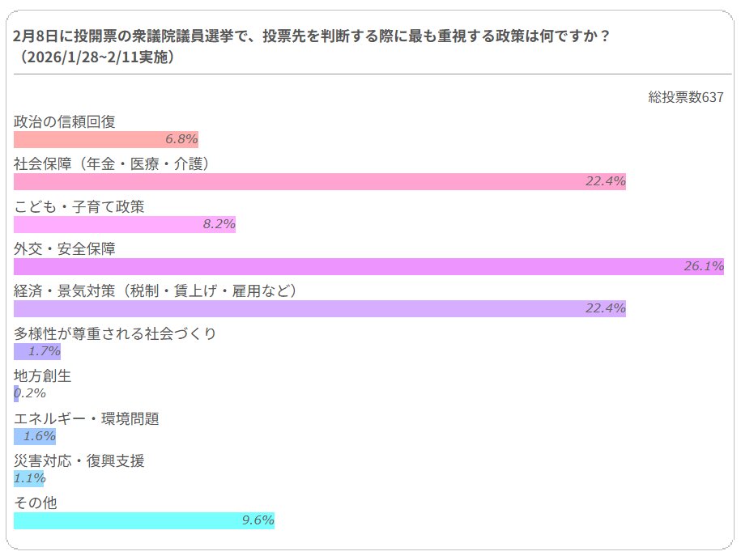Image resolution: width=741 pixels, height=560 pixels.
Task: Select the 外交・安全保障 option label
Action: (x=65, y=248)
